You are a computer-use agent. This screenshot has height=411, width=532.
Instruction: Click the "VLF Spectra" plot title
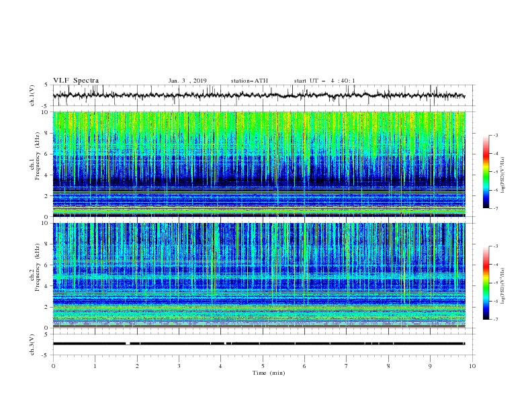76,81
